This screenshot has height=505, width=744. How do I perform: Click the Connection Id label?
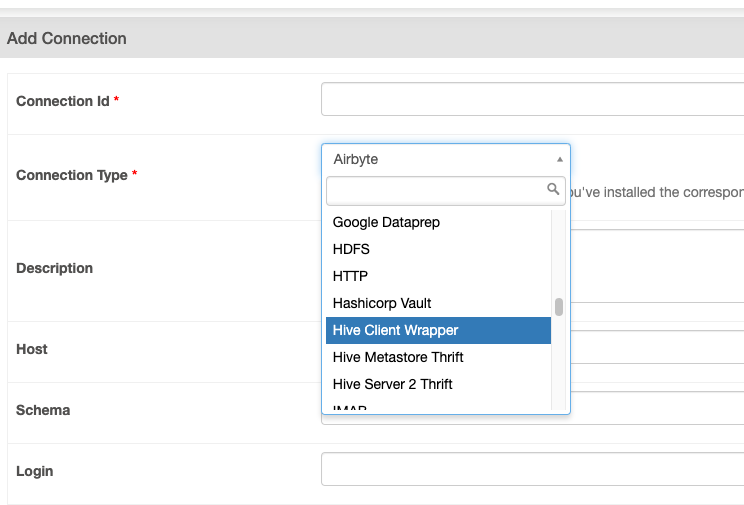tap(63, 101)
